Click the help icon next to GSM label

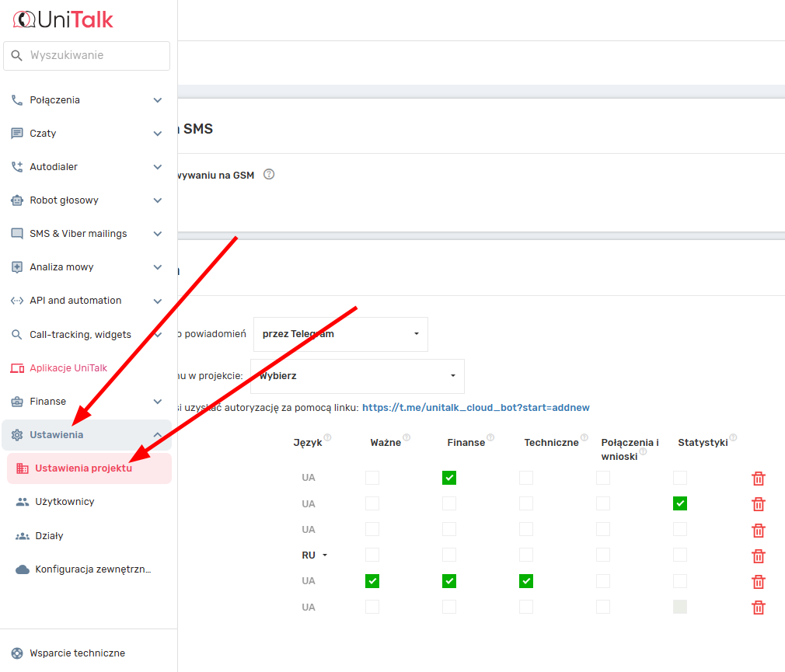(x=269, y=174)
